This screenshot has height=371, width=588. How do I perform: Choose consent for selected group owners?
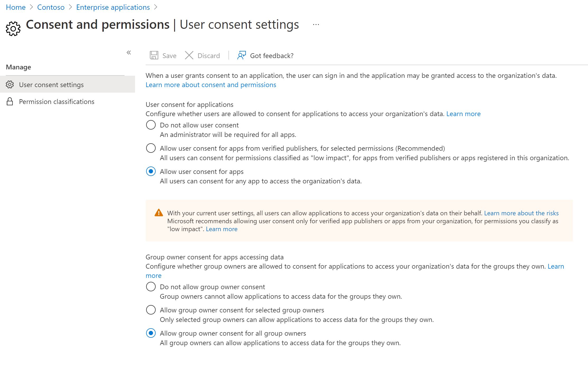[151, 310]
